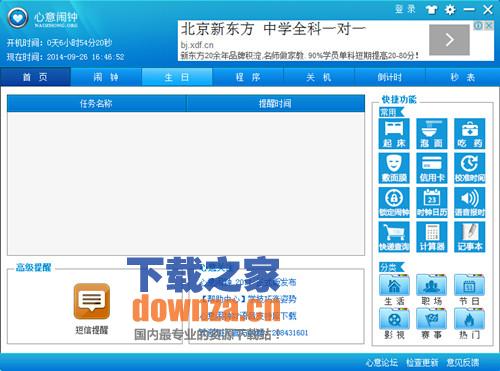500x371 pixels.
Task: Click the 现在时间 current time readout
Action: coord(65,57)
